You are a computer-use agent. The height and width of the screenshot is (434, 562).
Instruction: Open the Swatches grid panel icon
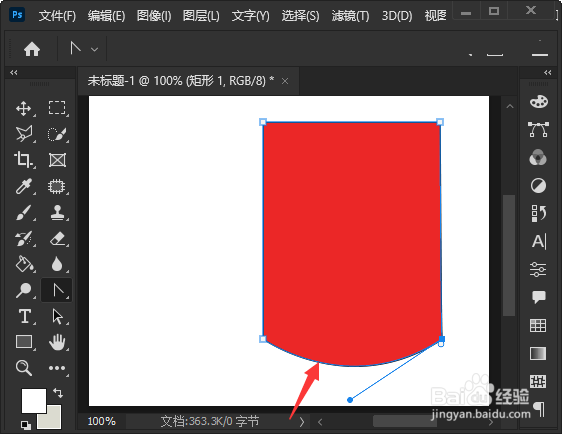(x=538, y=325)
